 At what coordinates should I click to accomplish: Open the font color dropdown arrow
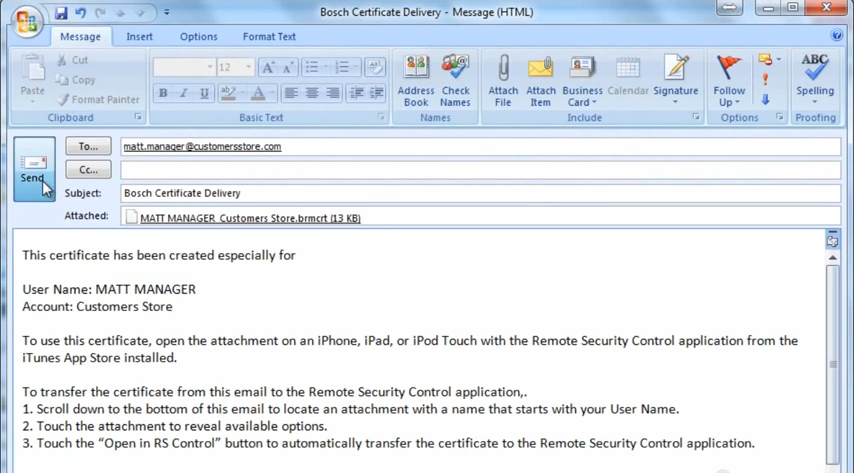click(x=272, y=93)
